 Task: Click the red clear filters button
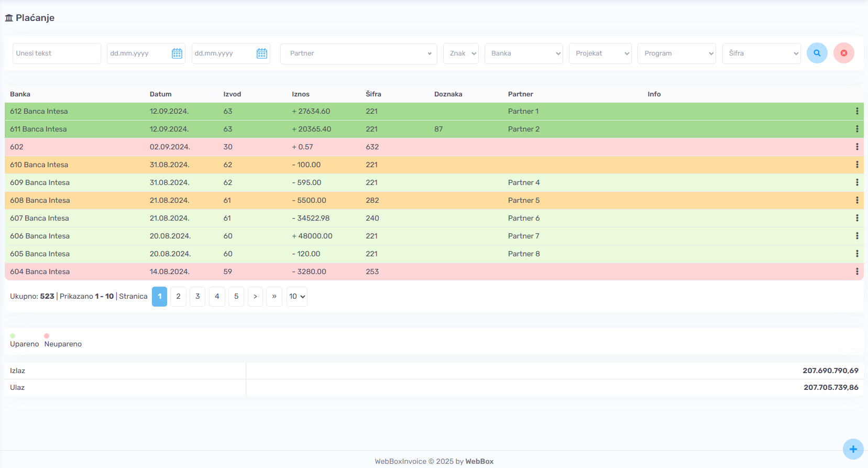click(x=843, y=53)
